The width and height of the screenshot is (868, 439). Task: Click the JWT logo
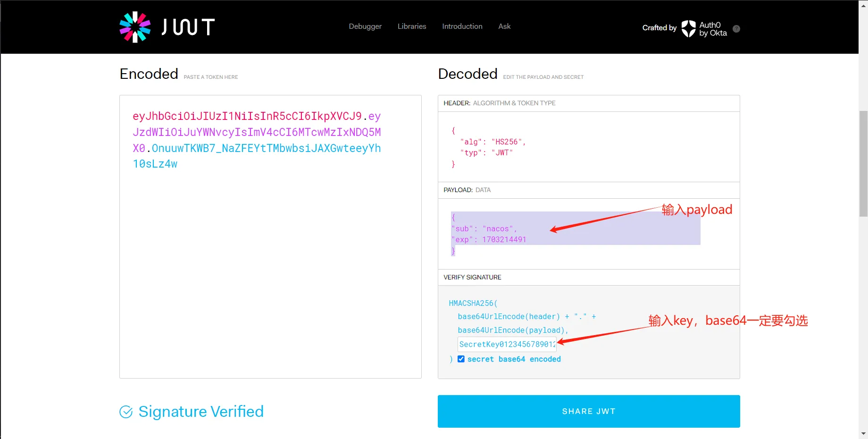(x=167, y=27)
